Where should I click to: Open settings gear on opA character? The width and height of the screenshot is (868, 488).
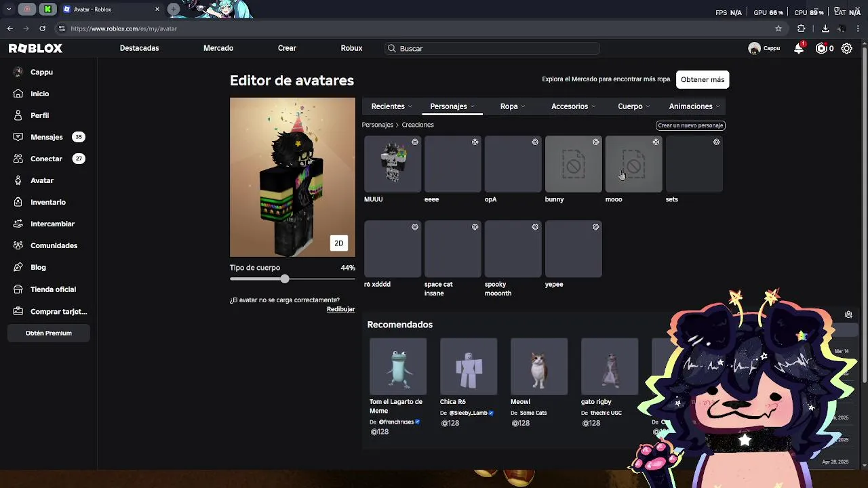pyautogui.click(x=535, y=142)
